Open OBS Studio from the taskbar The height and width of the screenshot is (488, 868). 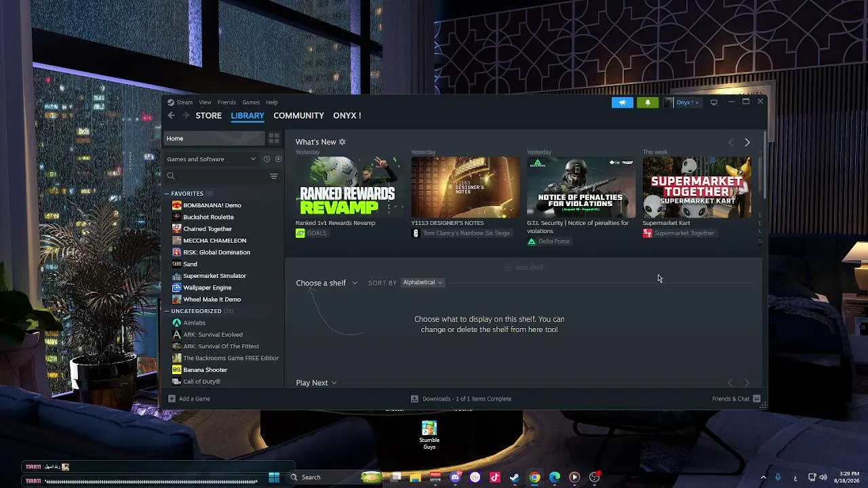coord(595,477)
